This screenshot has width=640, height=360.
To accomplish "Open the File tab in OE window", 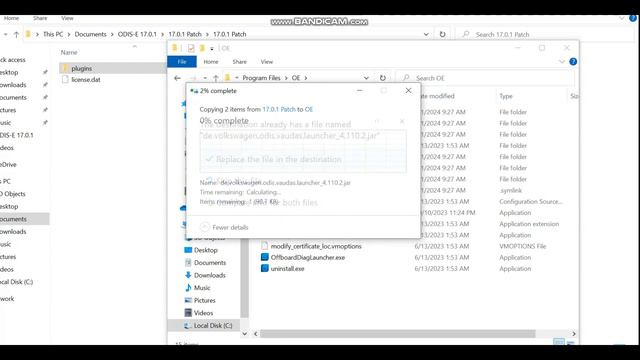I will [x=182, y=62].
